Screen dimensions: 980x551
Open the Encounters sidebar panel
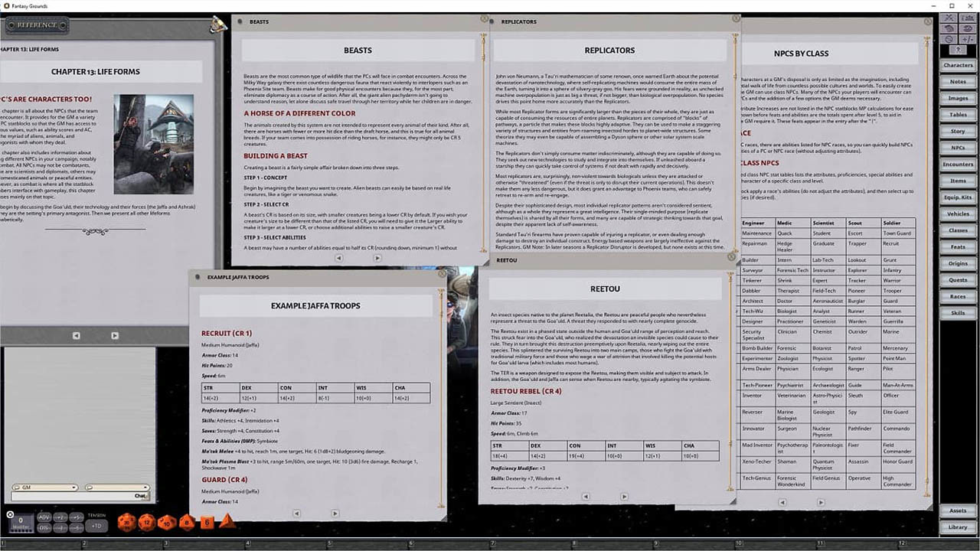coord(957,164)
